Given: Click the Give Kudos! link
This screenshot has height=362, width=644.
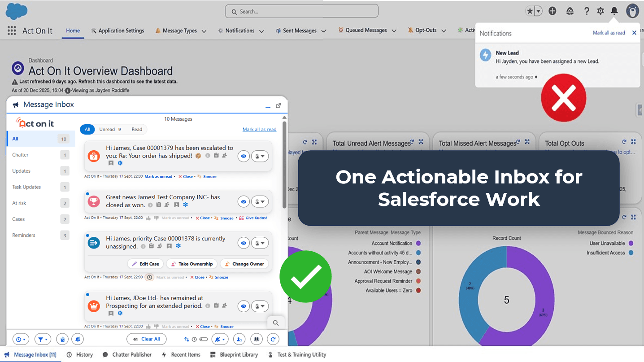Looking at the screenshot, I should [x=253, y=218].
